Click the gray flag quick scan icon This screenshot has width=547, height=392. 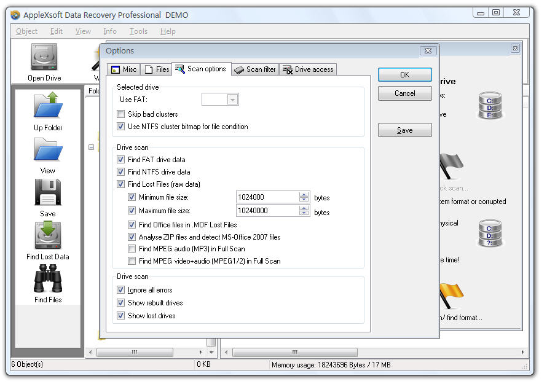pyautogui.click(x=451, y=167)
